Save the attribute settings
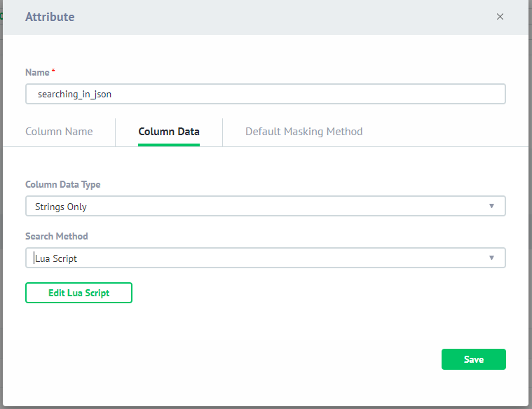Viewport: 532px width, 409px height. tap(473, 359)
